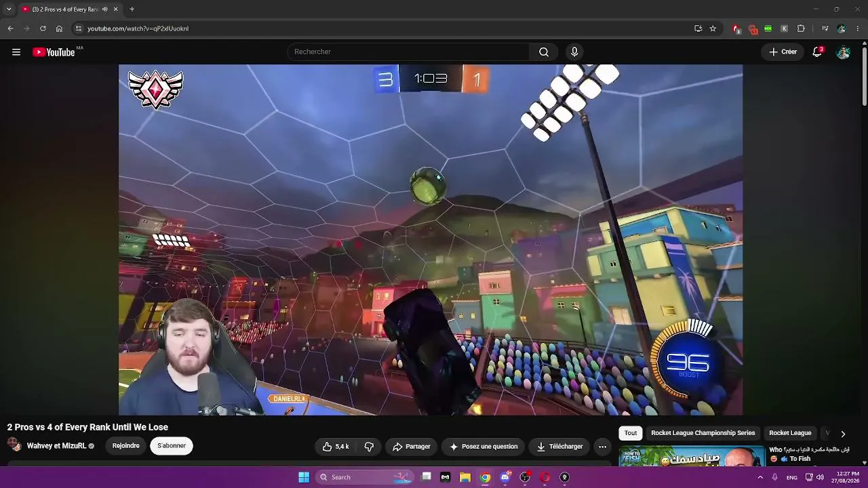Open a new browser tab
Screen dimensions: 868x488
coord(132,9)
